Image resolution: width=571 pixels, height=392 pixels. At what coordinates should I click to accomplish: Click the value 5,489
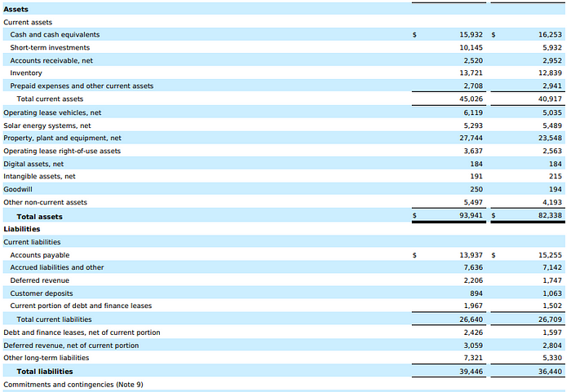click(x=552, y=126)
